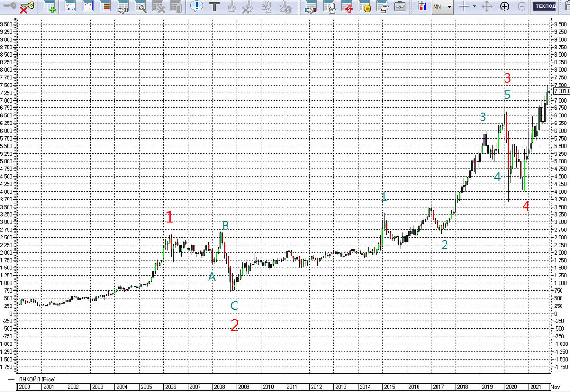Viewport: 570px width, 392px height.
Task: Select the crosshair cursor tool
Action: 464,7
